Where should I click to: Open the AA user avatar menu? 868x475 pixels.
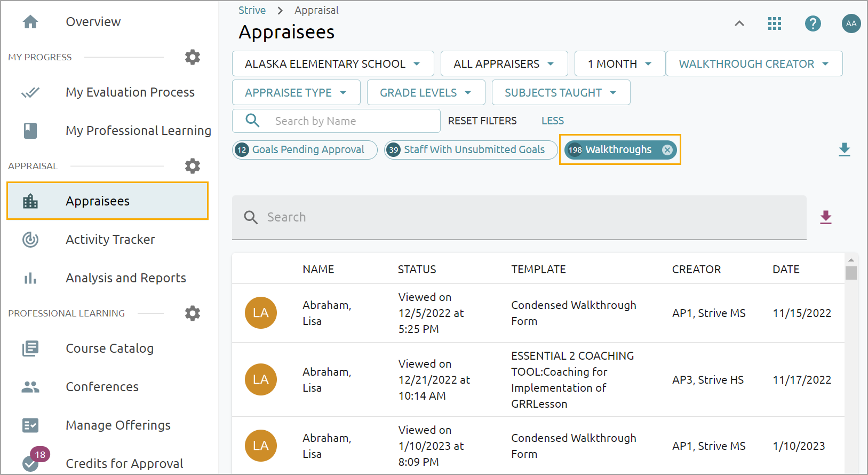[x=851, y=23]
